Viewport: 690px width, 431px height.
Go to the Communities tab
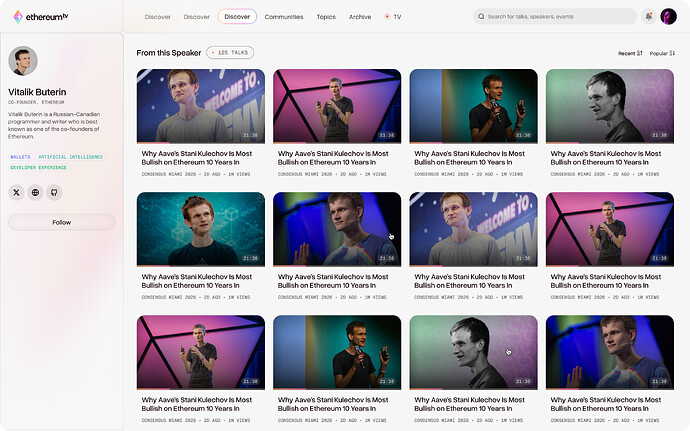[284, 17]
